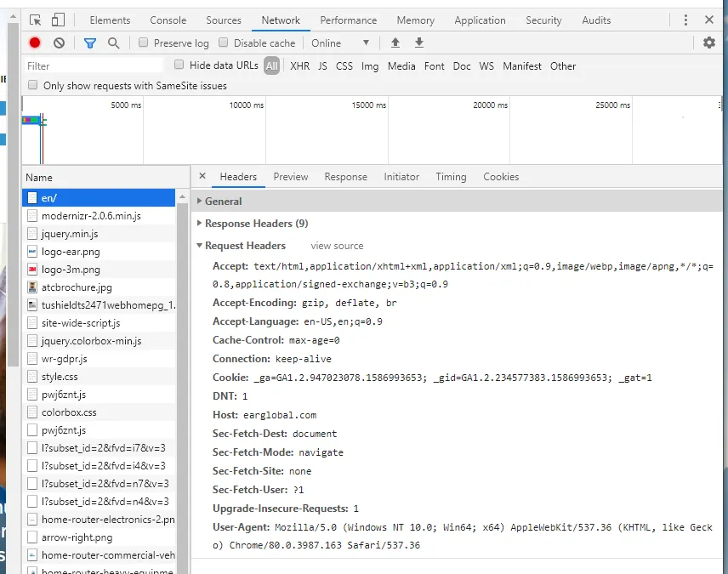Switch to the Console tab
The height and width of the screenshot is (574, 728).
pyautogui.click(x=168, y=20)
